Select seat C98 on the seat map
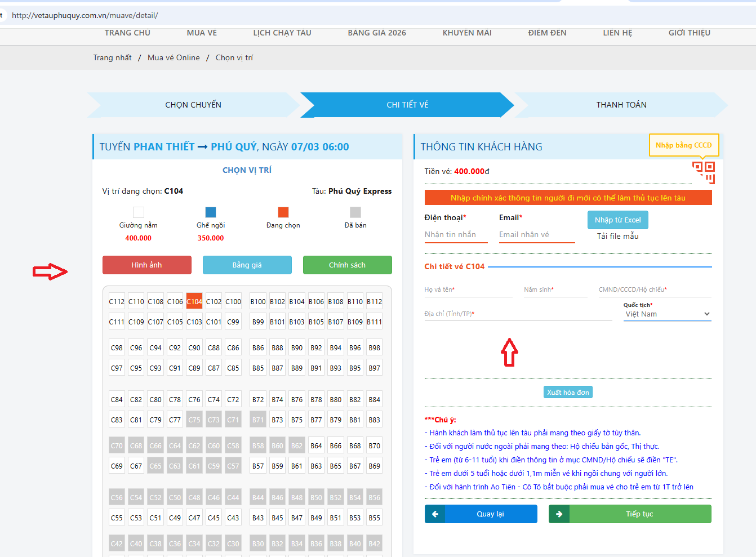The width and height of the screenshot is (756, 557). click(117, 347)
